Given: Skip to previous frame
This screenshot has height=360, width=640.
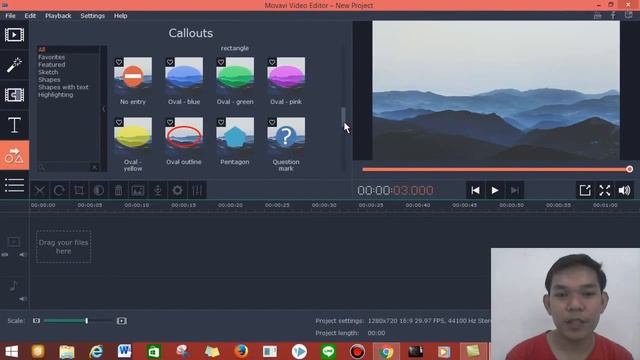Looking at the screenshot, I should [475, 190].
